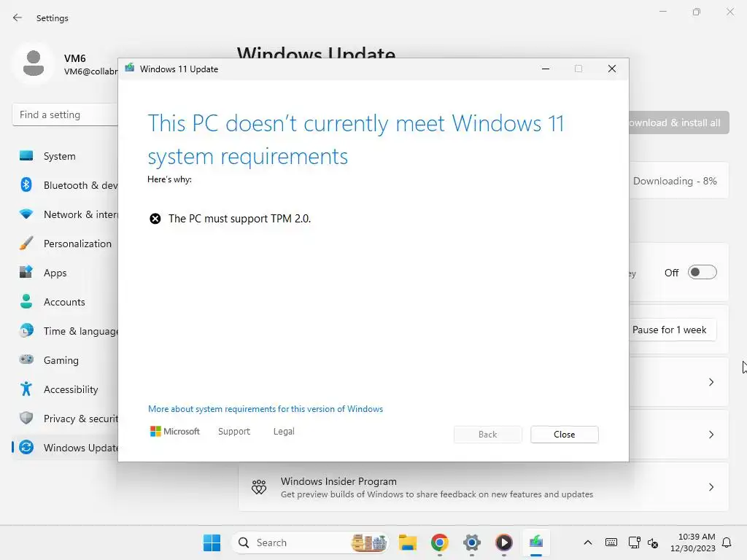Toggle the Off switch in Windows Update
The height and width of the screenshot is (560, 747).
(x=703, y=273)
